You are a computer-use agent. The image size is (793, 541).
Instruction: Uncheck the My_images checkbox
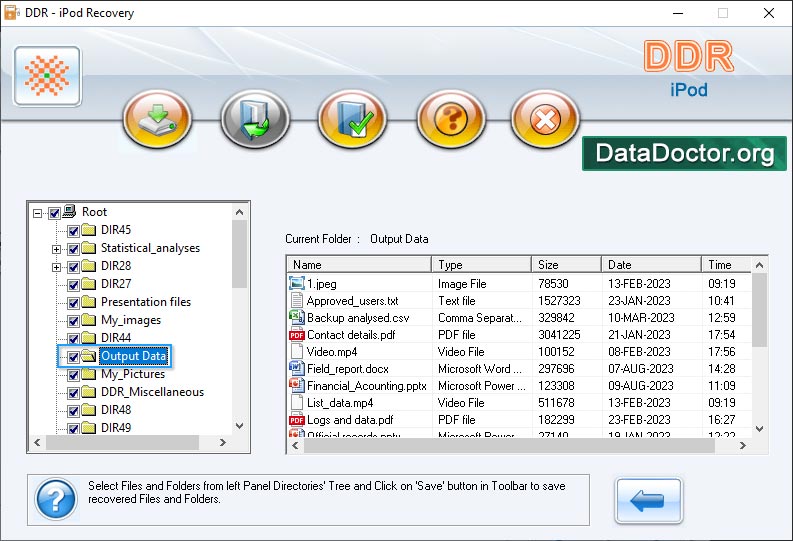click(73, 321)
